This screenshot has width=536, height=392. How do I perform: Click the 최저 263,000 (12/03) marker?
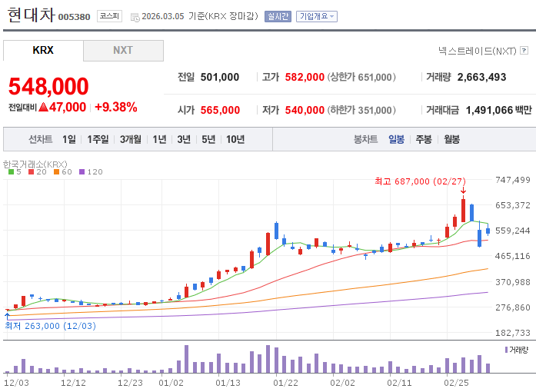click(50, 326)
